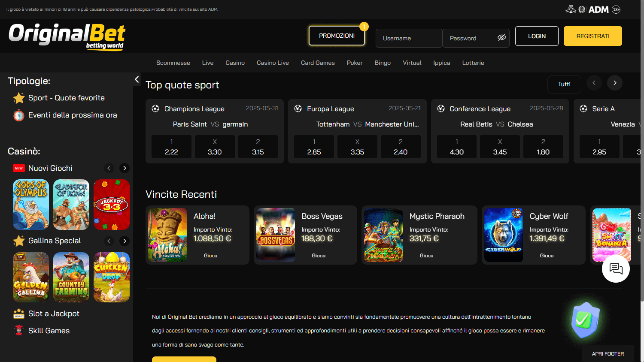Image resolution: width=644 pixels, height=362 pixels.
Task: Click promotions notification badge showing 1
Action: [x=364, y=27]
